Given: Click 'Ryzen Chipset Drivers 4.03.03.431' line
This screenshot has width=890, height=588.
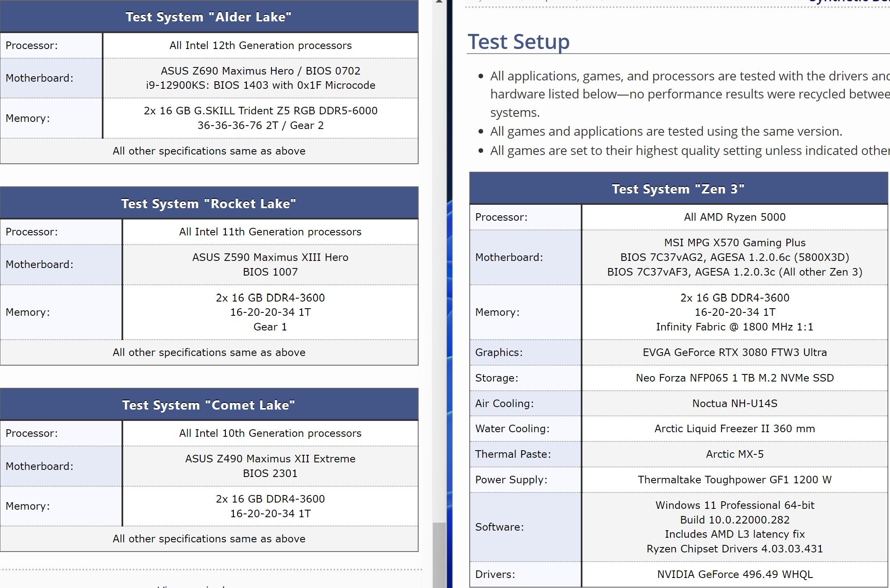Looking at the screenshot, I should click(x=735, y=549).
